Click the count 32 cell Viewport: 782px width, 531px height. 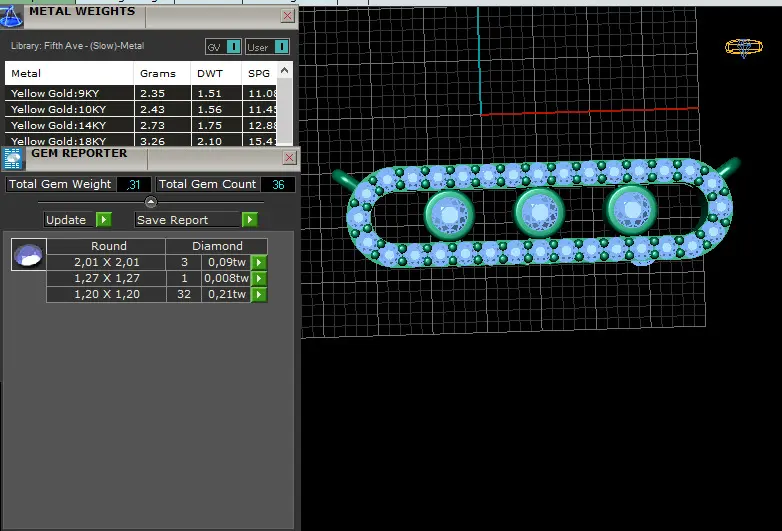pos(184,294)
